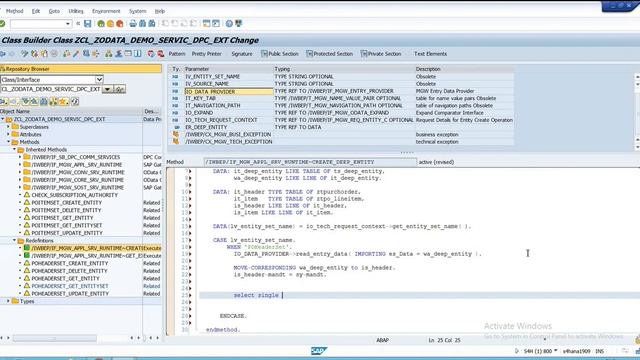This screenshot has width=640, height=360.
Task: Click the horizontal scrollbar under the object tree
Action: coord(55,338)
